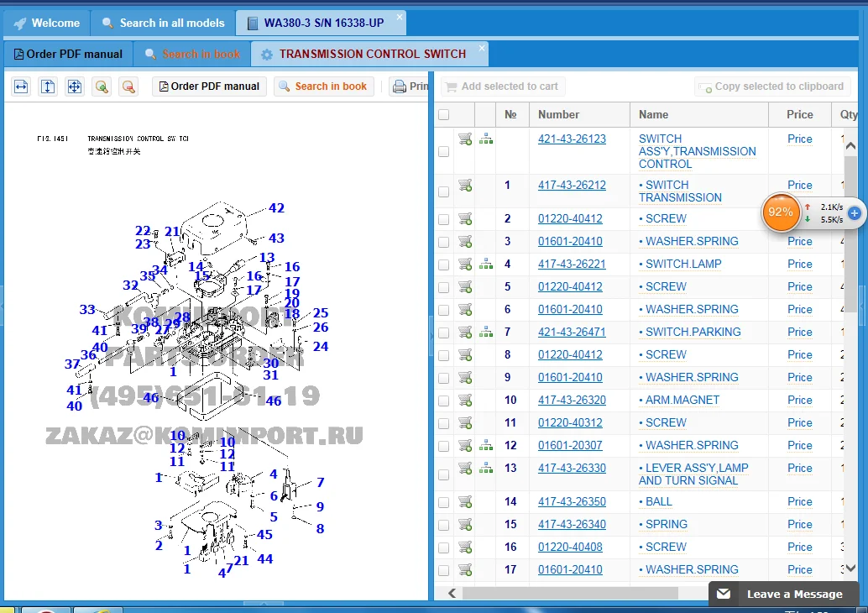868x613 pixels.
Task: Open the Leave a Message chat
Action: click(x=783, y=595)
